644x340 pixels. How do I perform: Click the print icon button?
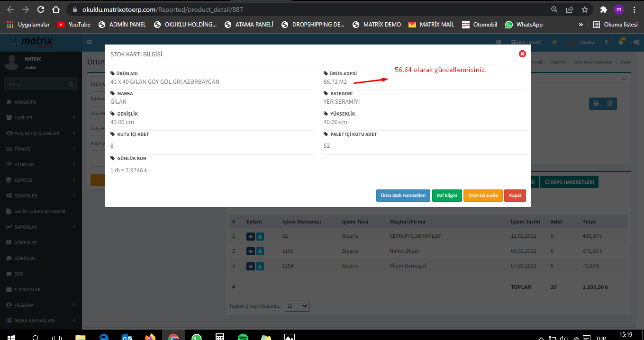pos(596,104)
